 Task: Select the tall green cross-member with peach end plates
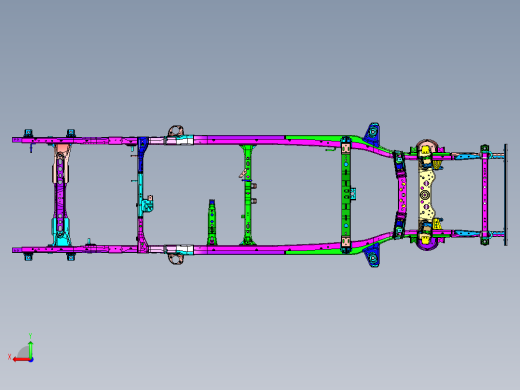pos(346,195)
